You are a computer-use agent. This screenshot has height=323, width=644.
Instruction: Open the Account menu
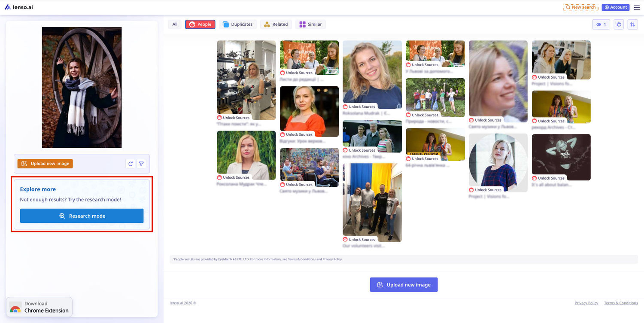615,7
